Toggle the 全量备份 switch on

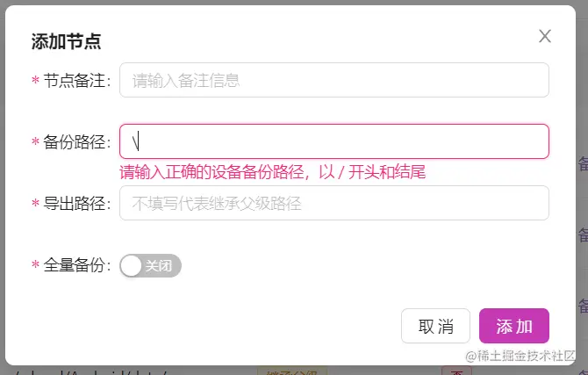pyautogui.click(x=150, y=266)
